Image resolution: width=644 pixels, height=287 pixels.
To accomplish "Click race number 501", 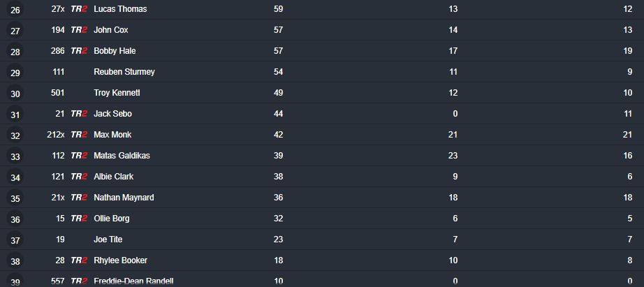I will coord(58,93).
